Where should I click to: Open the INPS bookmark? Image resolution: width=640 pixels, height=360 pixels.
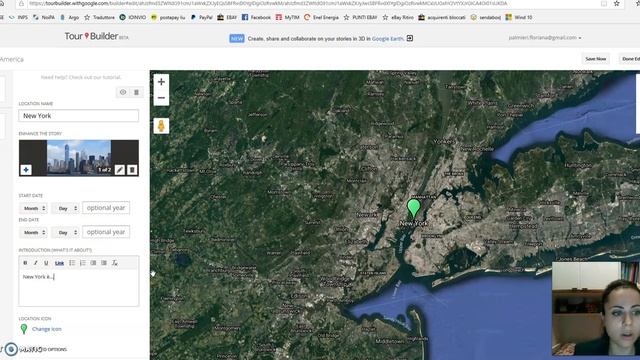point(18,18)
